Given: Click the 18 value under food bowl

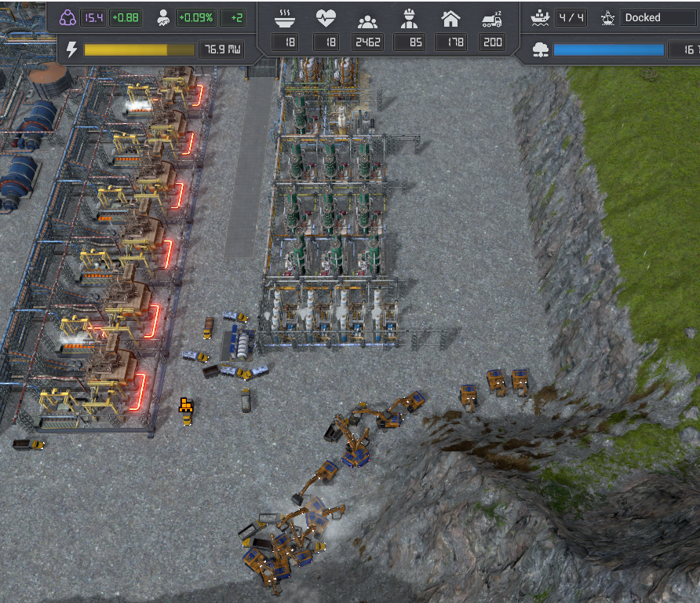Looking at the screenshot, I should click(x=285, y=42).
